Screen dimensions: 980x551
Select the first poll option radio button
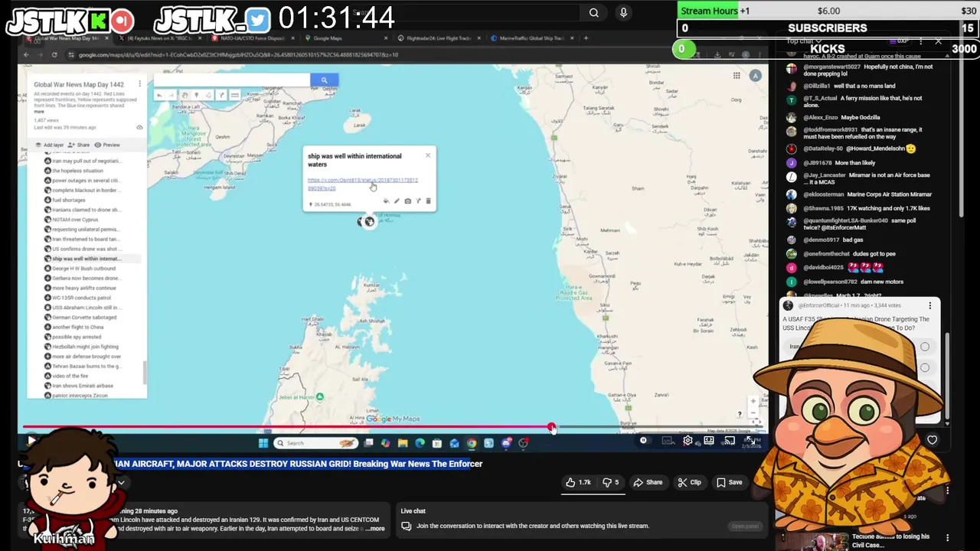[x=925, y=347]
